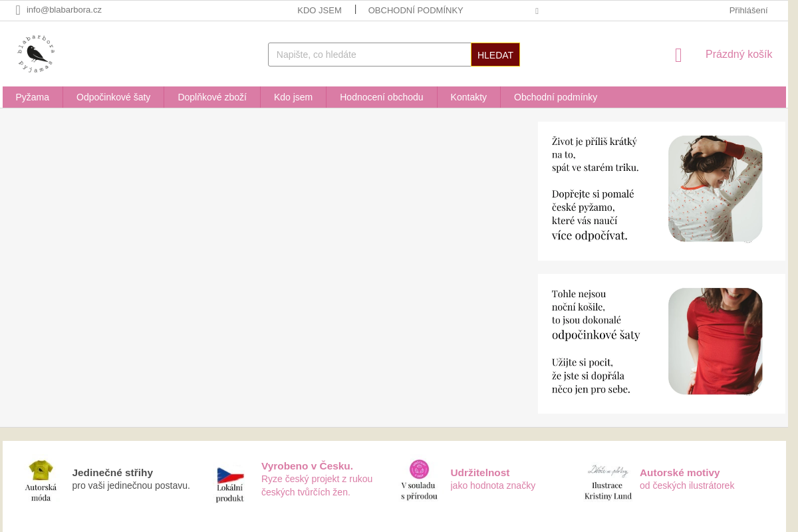Click the shopping cart icon
Screen dimensions: 798x532
click(x=678, y=55)
